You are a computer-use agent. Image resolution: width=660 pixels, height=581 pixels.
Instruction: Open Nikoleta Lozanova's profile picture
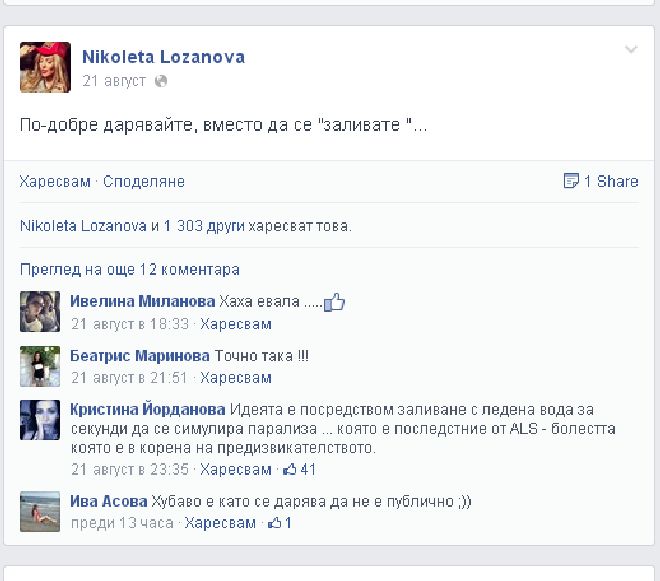45,67
